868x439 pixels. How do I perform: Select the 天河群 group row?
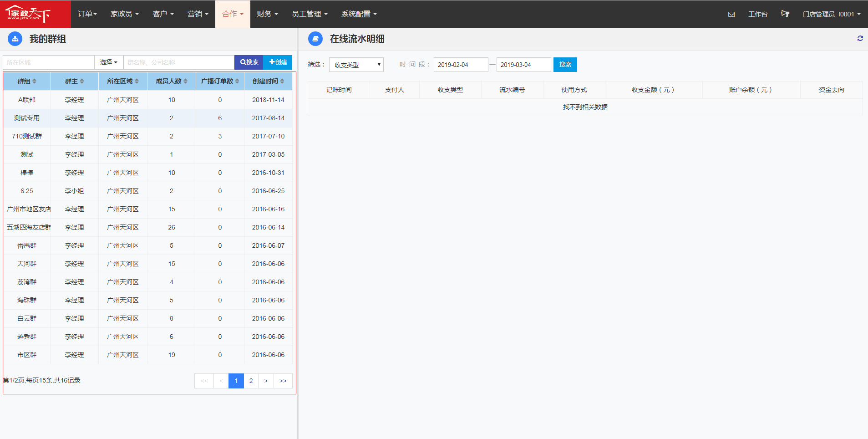tap(148, 264)
